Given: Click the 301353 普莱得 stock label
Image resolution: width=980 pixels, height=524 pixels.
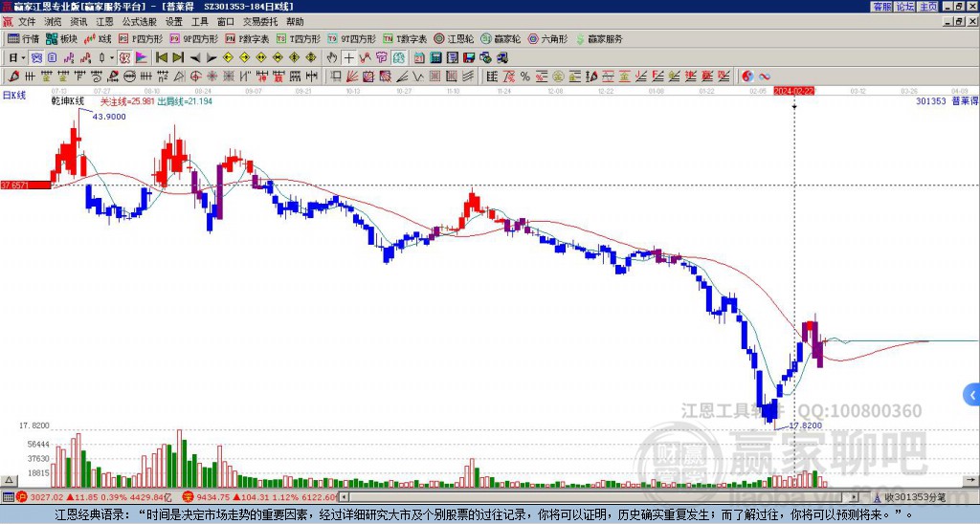Looking at the screenshot, I should point(947,100).
